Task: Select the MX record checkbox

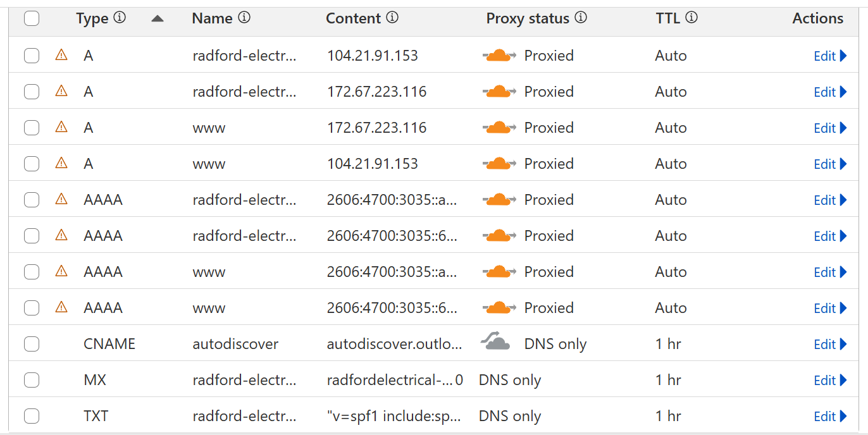Action: (x=32, y=380)
